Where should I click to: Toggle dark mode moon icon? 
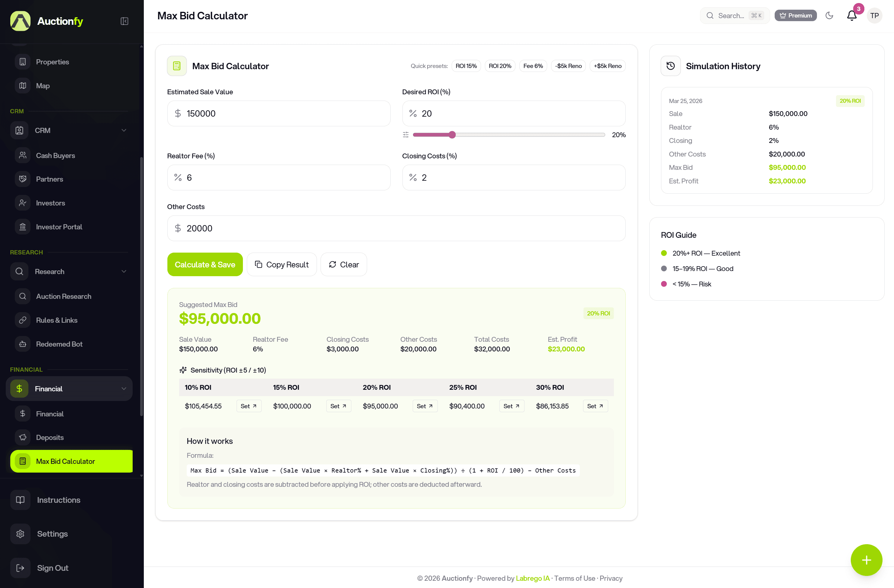[829, 15]
